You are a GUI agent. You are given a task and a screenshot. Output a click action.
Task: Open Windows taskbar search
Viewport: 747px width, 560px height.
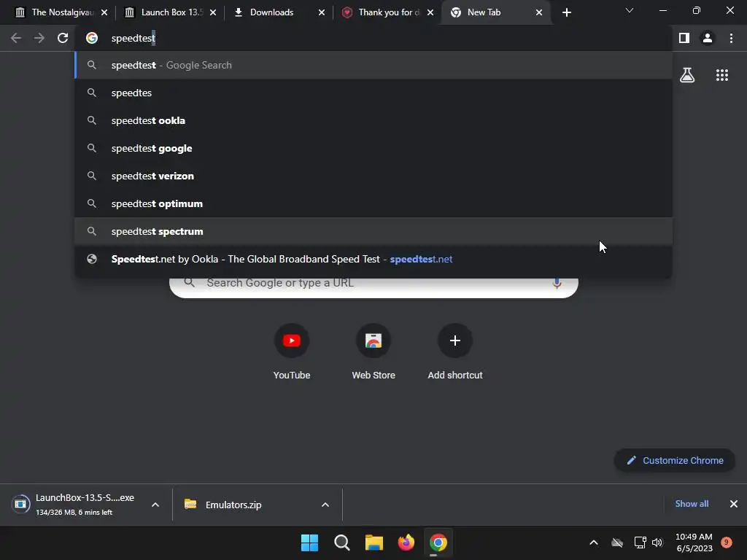[x=341, y=542]
